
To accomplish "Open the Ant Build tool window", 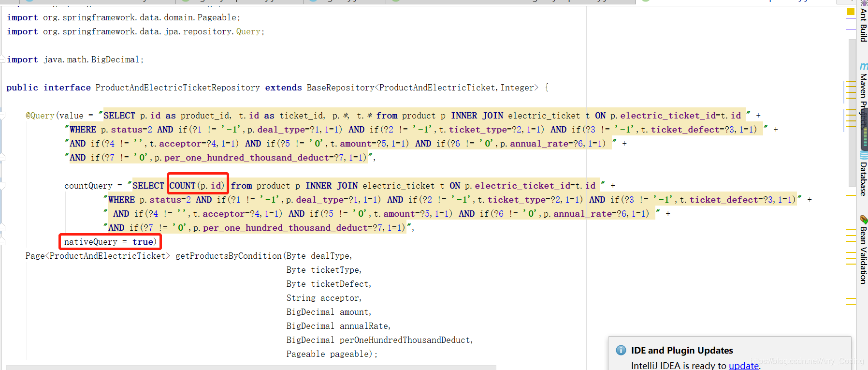I will [x=863, y=22].
